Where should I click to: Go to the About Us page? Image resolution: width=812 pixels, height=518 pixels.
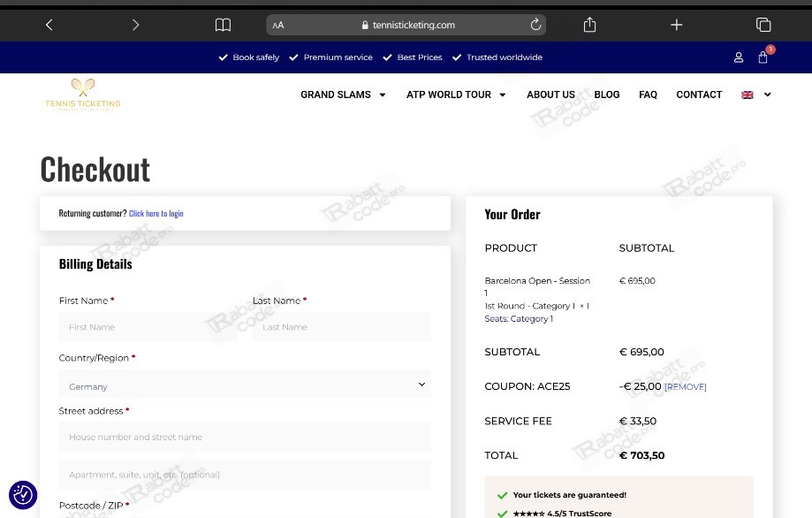point(550,95)
